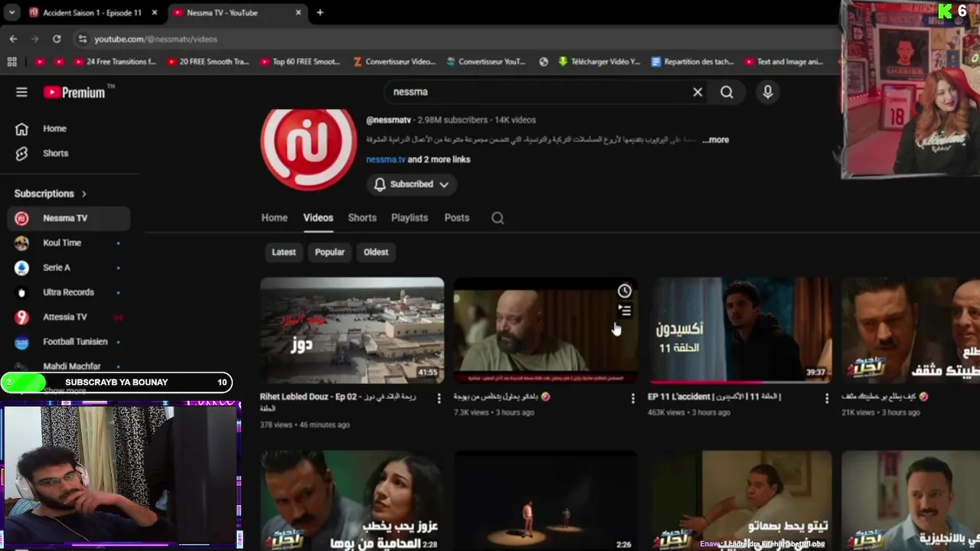Open the Shorts icon in the sidebar

click(21, 153)
